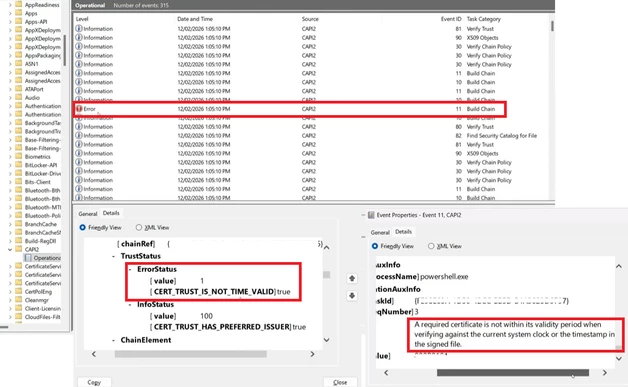Click the CloudFiles-Filt folder icon

pyautogui.click(x=18, y=316)
